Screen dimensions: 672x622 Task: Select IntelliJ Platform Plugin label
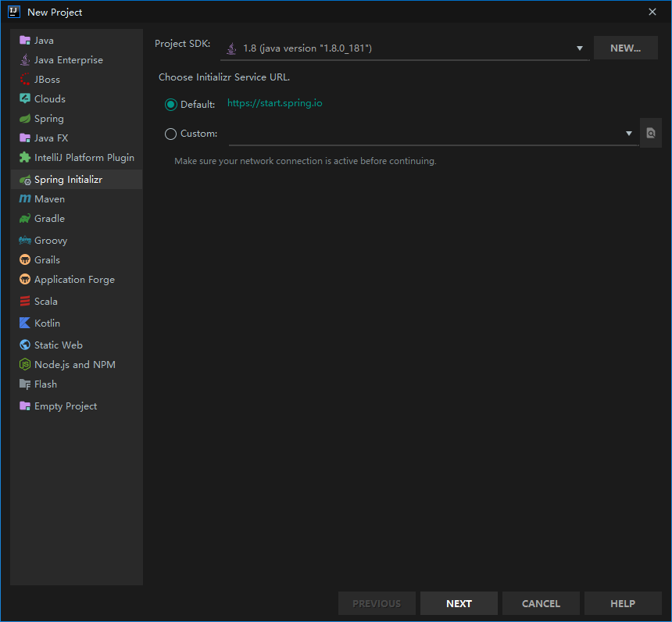(84, 158)
